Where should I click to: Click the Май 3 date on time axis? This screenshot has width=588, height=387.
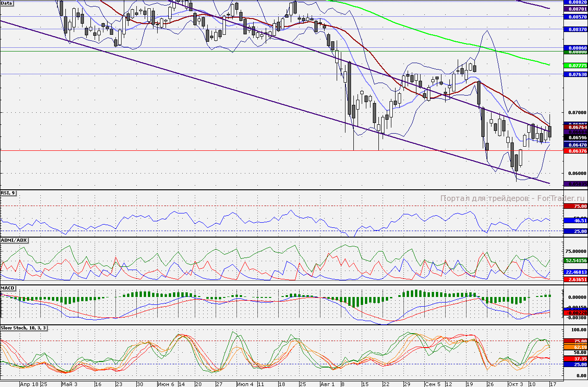69,384
